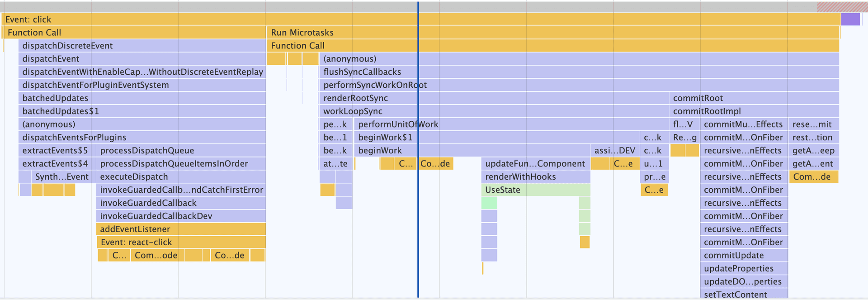The height and width of the screenshot is (300, 868).
Task: Select the executeDispatch frame
Action: click(x=181, y=177)
